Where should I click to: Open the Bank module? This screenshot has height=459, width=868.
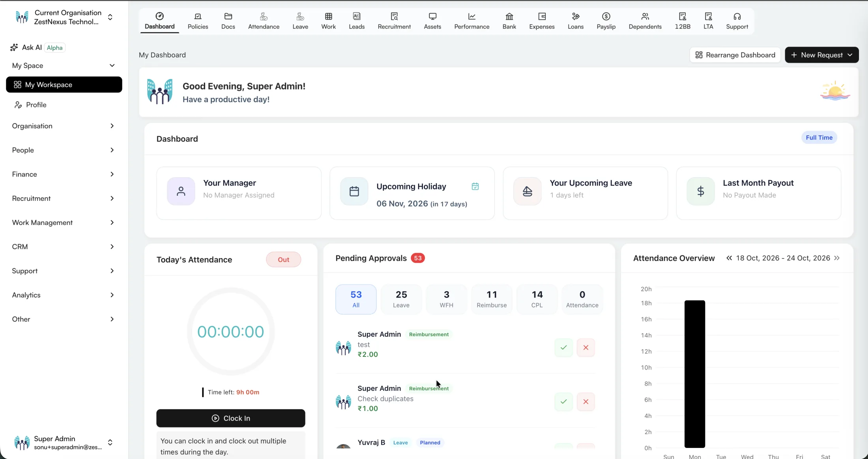(509, 21)
